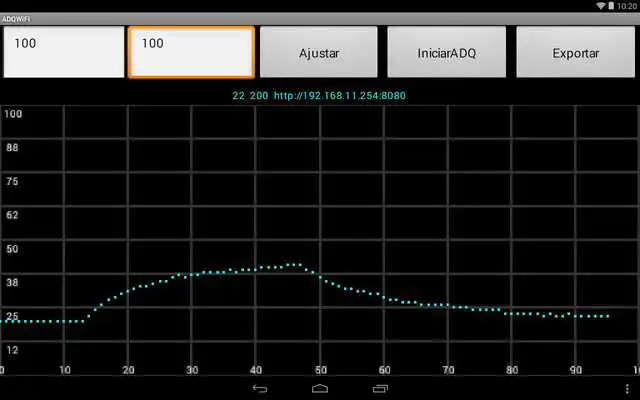The height and width of the screenshot is (400, 640).
Task: Tap the Wi-Fi status icon
Action: click(601, 6)
